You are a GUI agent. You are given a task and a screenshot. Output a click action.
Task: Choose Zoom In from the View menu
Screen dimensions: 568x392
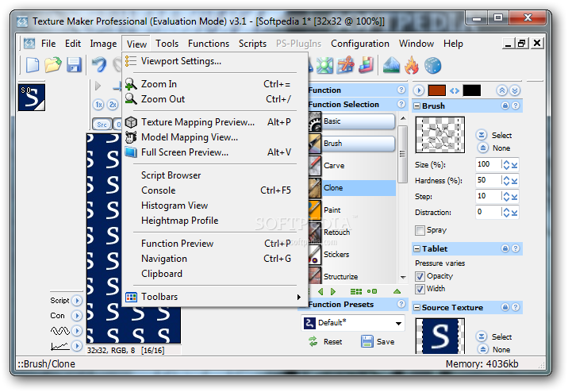pyautogui.click(x=215, y=84)
